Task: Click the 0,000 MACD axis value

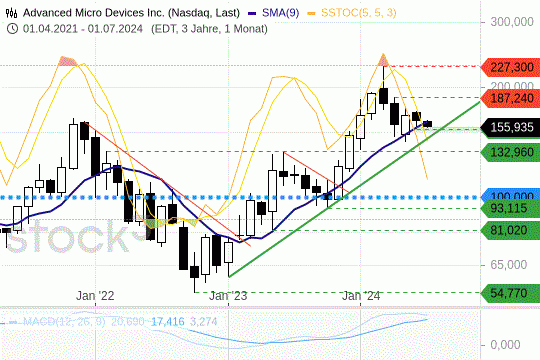Action: coord(505,345)
